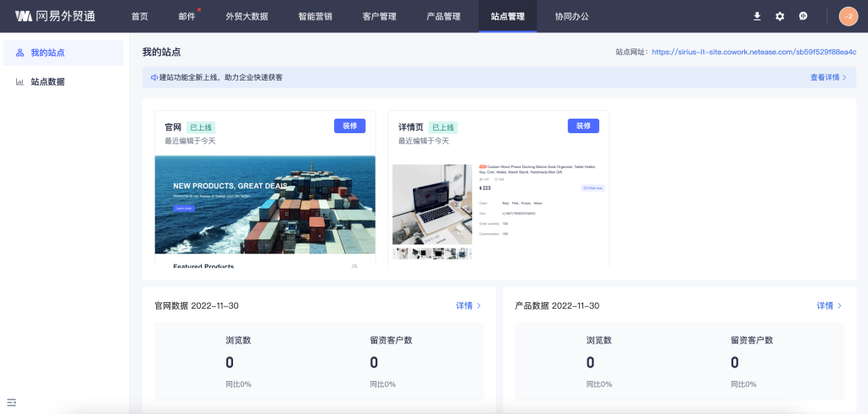Screen dimensions: 868x414
Task: Click the 站点数据 chart icon
Action: 20,82
